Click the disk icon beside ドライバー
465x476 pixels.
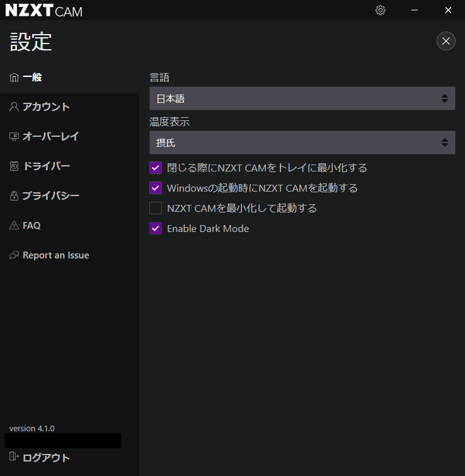tap(14, 166)
